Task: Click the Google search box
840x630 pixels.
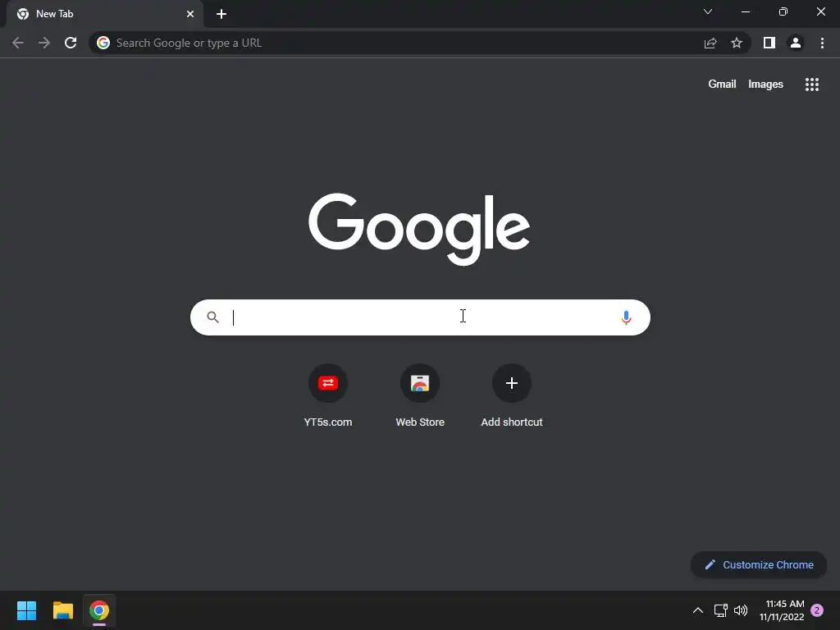Action: [x=420, y=317]
